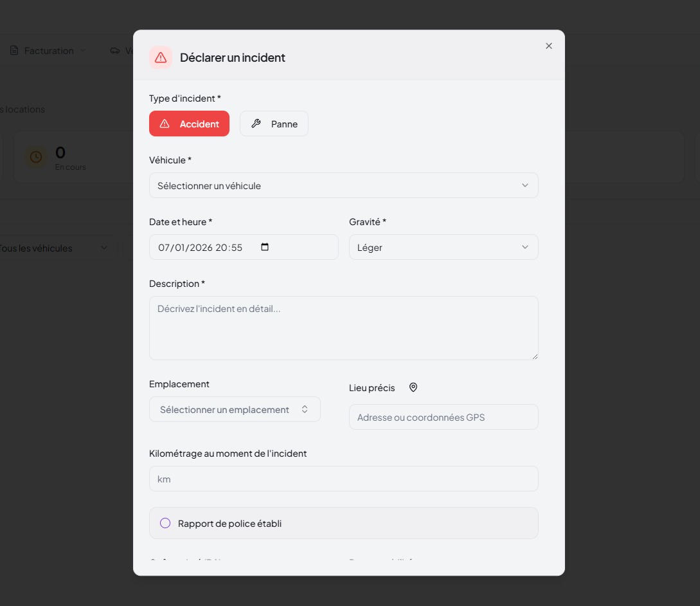Open the Sélectionner un véhicule dropdown
700x606 pixels.
click(343, 185)
